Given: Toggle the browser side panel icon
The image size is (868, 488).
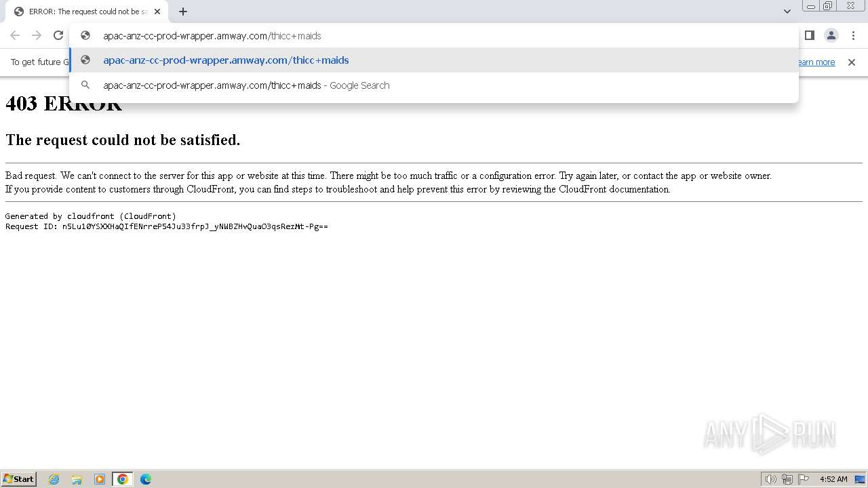Looking at the screenshot, I should [809, 35].
